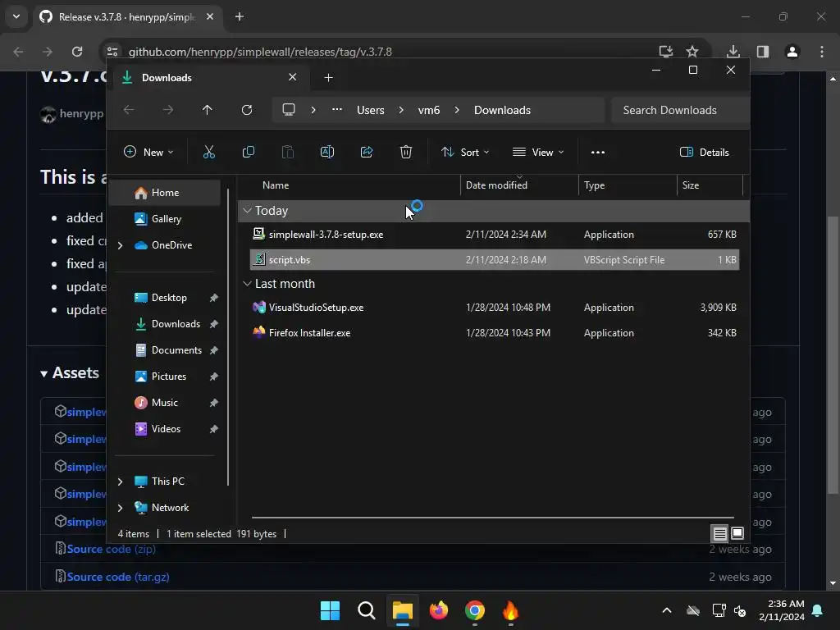The width and height of the screenshot is (840, 630).
Task: Select Firefox Installer.exe file
Action: pyautogui.click(x=495, y=333)
